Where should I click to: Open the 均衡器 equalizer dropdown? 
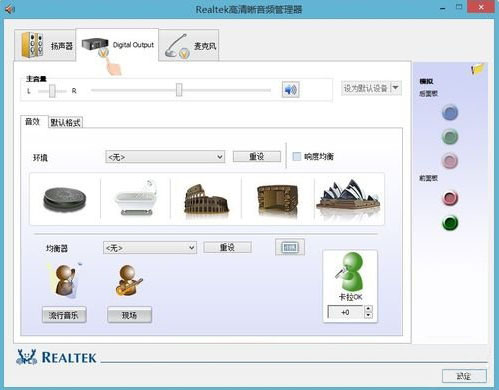[150, 248]
